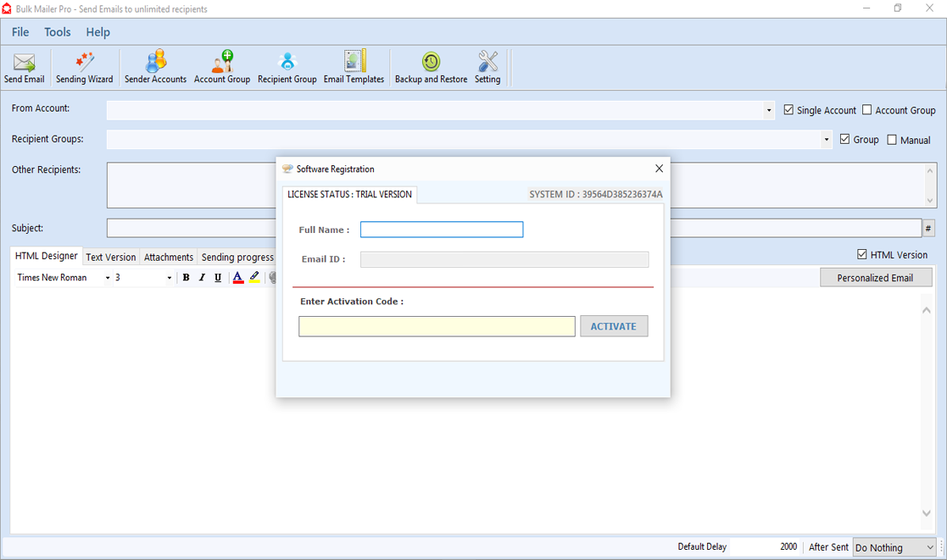Close the Software Registration dialog
Viewport: 947px width, 560px height.
click(x=659, y=169)
